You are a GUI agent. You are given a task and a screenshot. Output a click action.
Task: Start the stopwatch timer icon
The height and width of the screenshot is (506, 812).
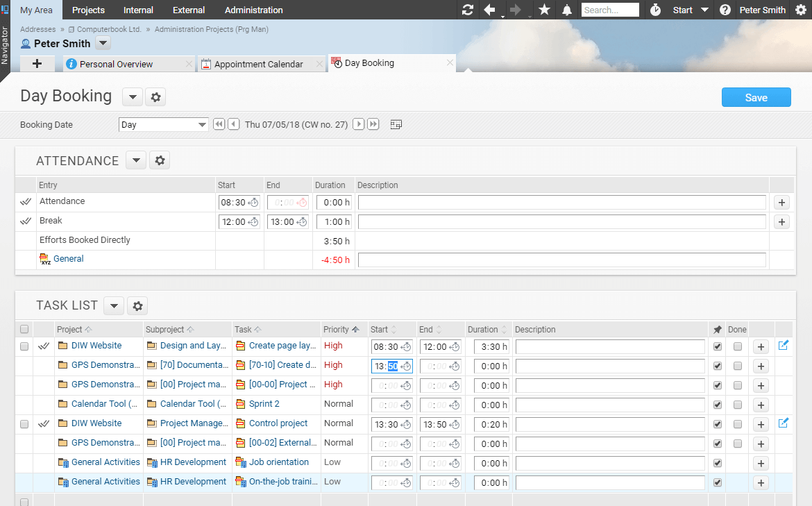[657, 10]
